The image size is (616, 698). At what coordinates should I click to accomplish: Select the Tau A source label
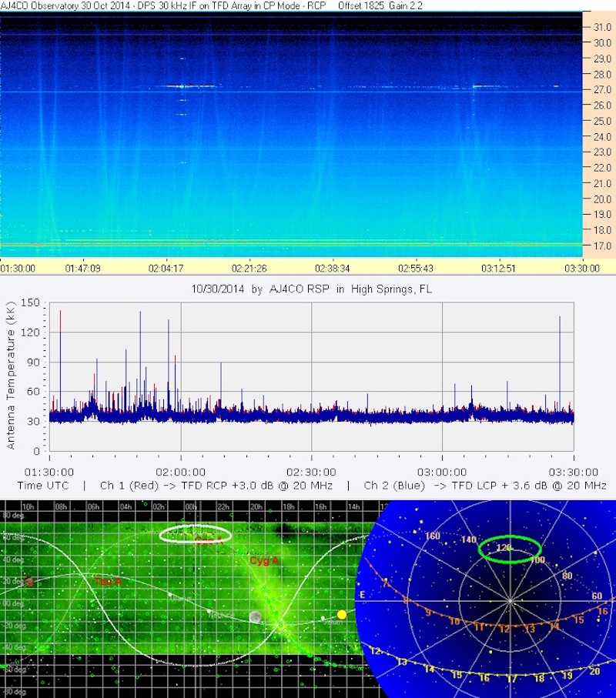click(x=108, y=582)
